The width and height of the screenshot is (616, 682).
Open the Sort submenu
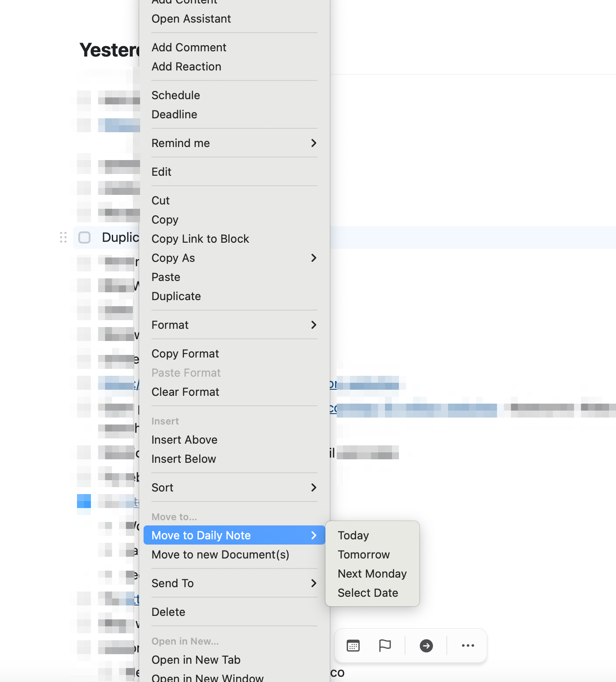point(234,488)
